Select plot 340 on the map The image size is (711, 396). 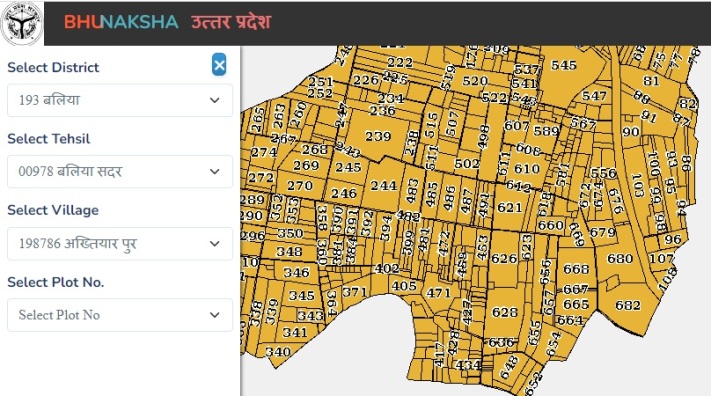point(278,352)
